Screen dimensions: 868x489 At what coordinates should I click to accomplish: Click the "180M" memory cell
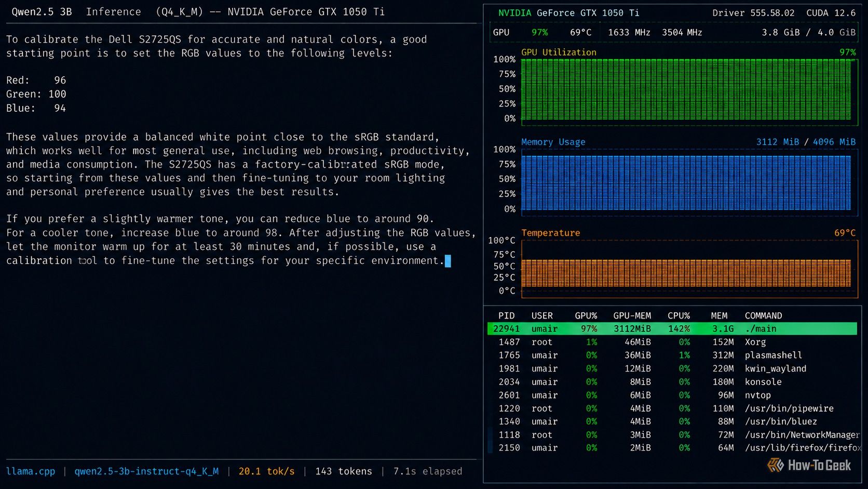(x=723, y=382)
